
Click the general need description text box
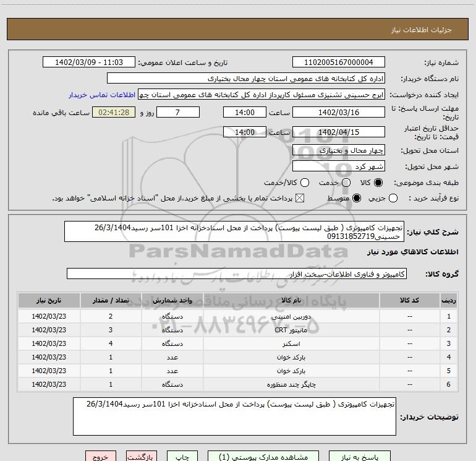coord(234,231)
